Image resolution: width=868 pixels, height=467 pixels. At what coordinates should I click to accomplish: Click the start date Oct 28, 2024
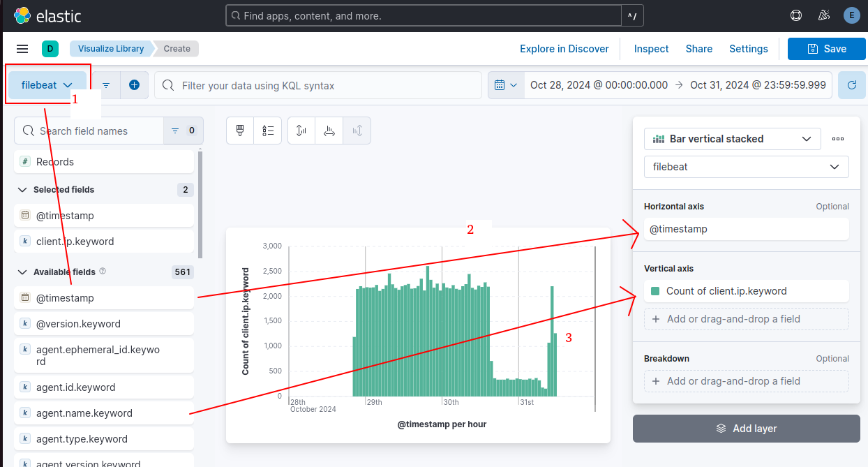tap(599, 85)
